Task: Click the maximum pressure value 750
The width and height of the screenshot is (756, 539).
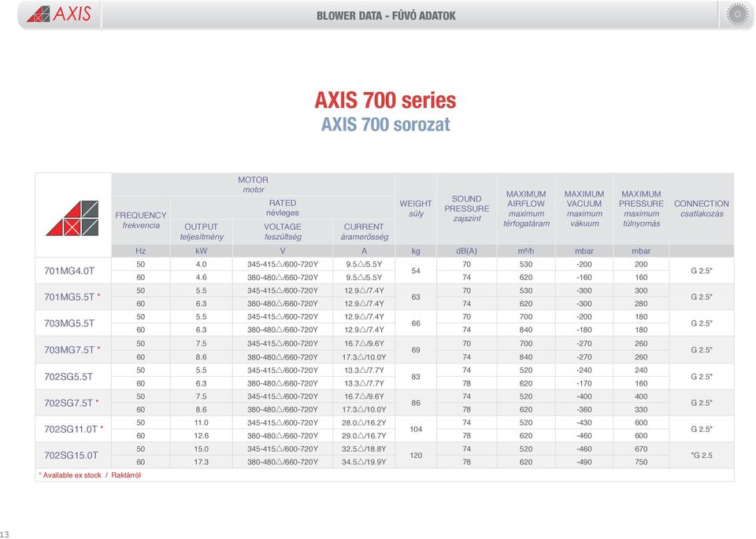Action: 641,462
